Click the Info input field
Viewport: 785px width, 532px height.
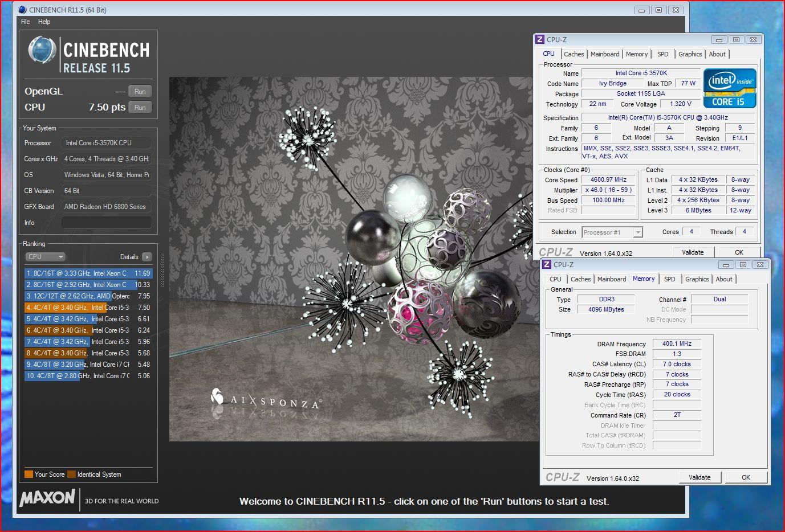(107, 223)
